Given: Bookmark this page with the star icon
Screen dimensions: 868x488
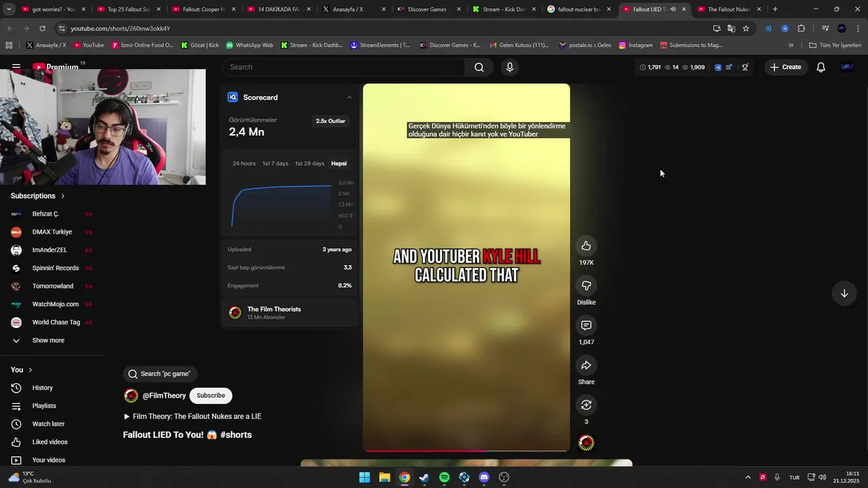Looking at the screenshot, I should 746,28.
